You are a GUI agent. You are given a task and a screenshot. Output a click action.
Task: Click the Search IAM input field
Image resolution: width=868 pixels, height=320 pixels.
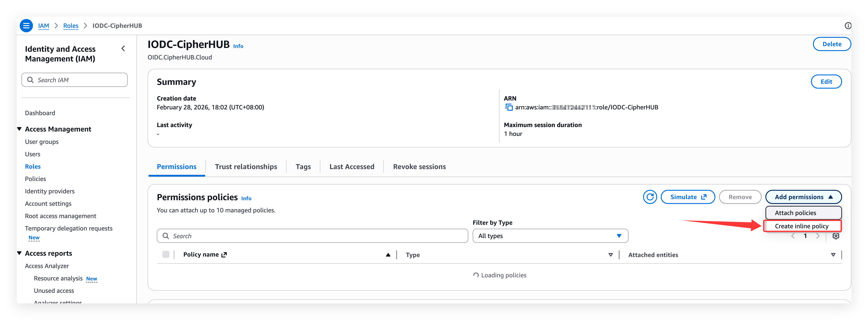click(75, 80)
